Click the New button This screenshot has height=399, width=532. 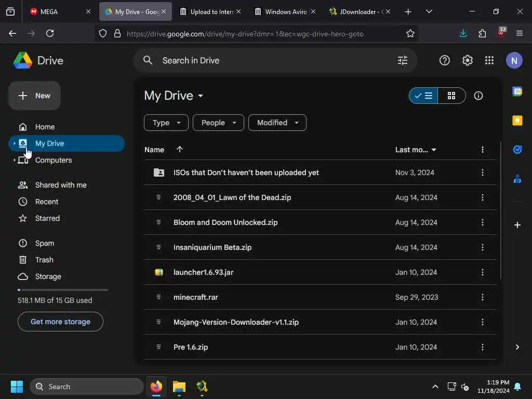[34, 96]
